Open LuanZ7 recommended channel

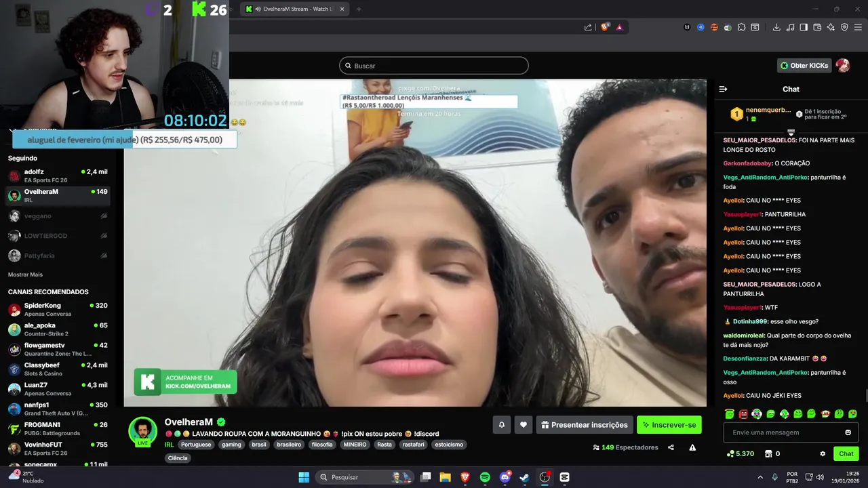(x=58, y=389)
